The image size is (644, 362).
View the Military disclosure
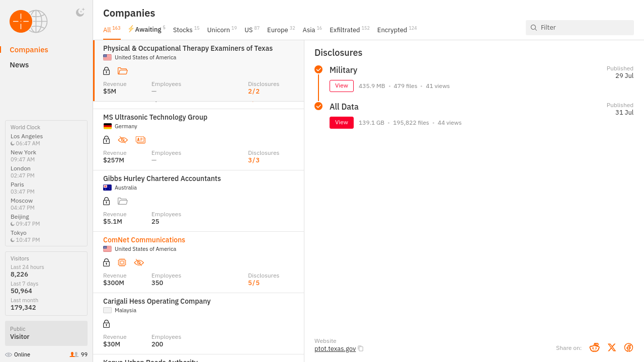pyautogui.click(x=341, y=86)
